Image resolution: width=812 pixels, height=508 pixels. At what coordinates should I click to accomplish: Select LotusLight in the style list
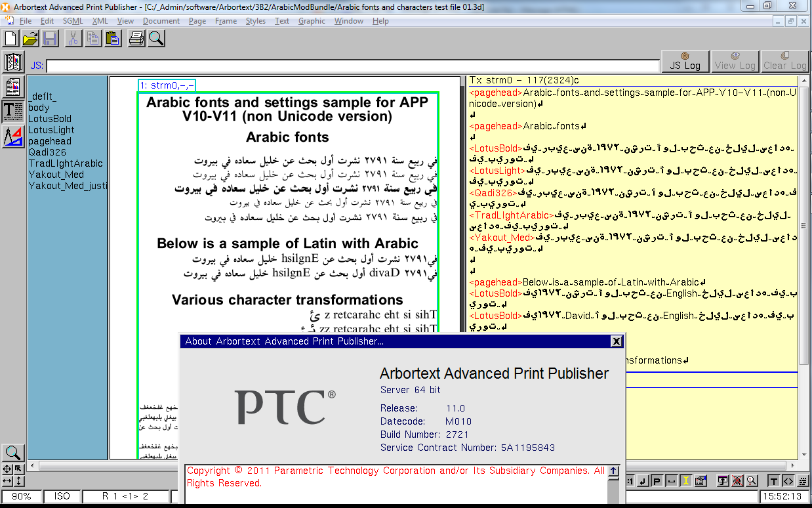coord(51,130)
